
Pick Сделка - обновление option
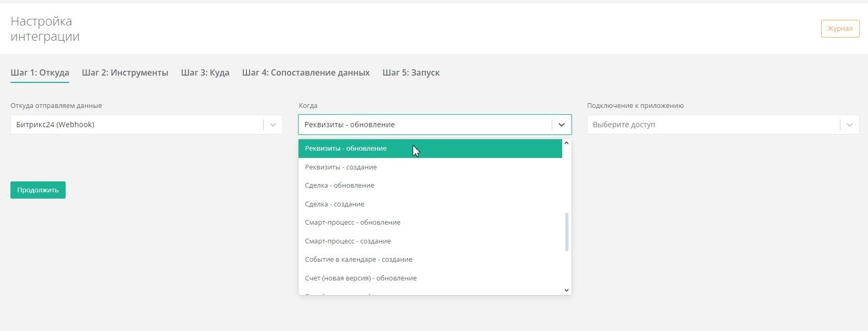click(x=340, y=186)
